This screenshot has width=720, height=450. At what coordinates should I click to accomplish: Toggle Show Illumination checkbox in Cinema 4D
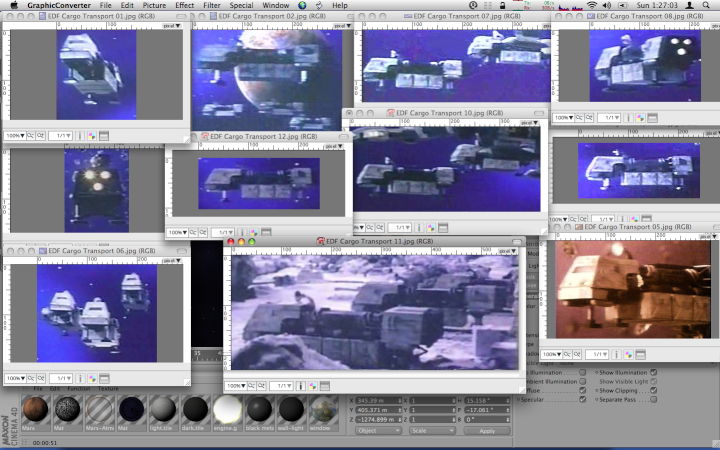pyautogui.click(x=653, y=372)
